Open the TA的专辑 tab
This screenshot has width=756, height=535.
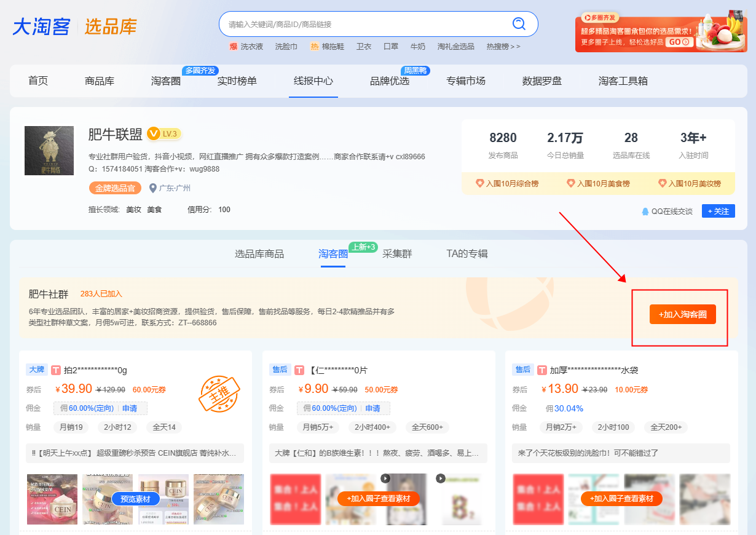click(x=467, y=254)
